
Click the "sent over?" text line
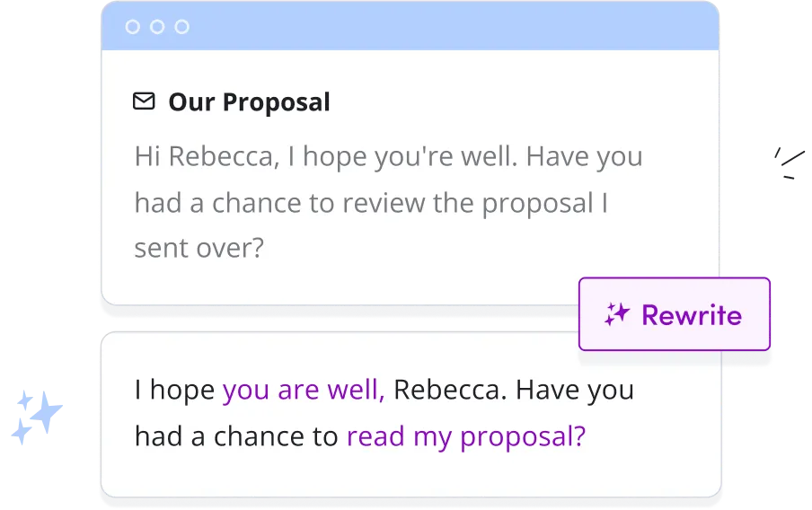click(199, 249)
